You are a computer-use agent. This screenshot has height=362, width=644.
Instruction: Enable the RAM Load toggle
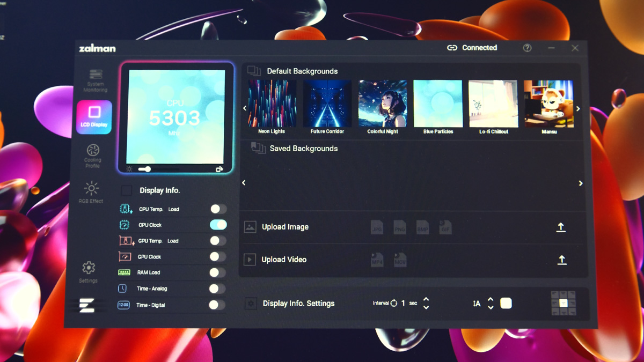(x=217, y=272)
